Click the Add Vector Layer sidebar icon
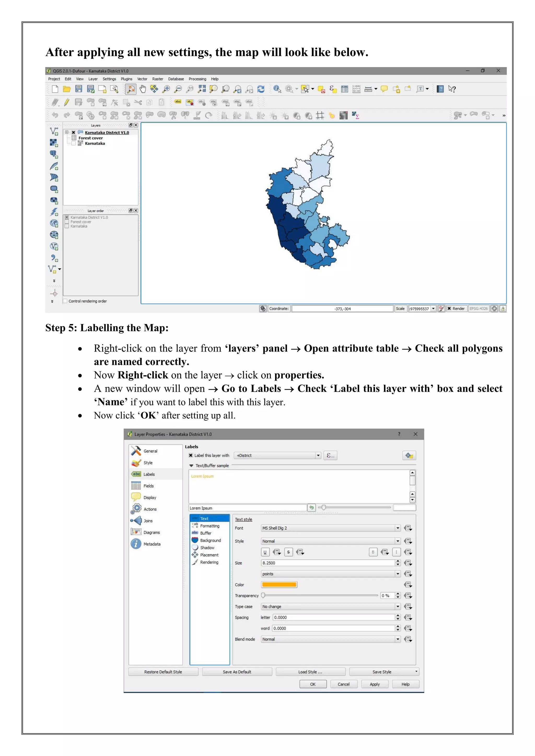535x756 pixels. pyautogui.click(x=54, y=131)
